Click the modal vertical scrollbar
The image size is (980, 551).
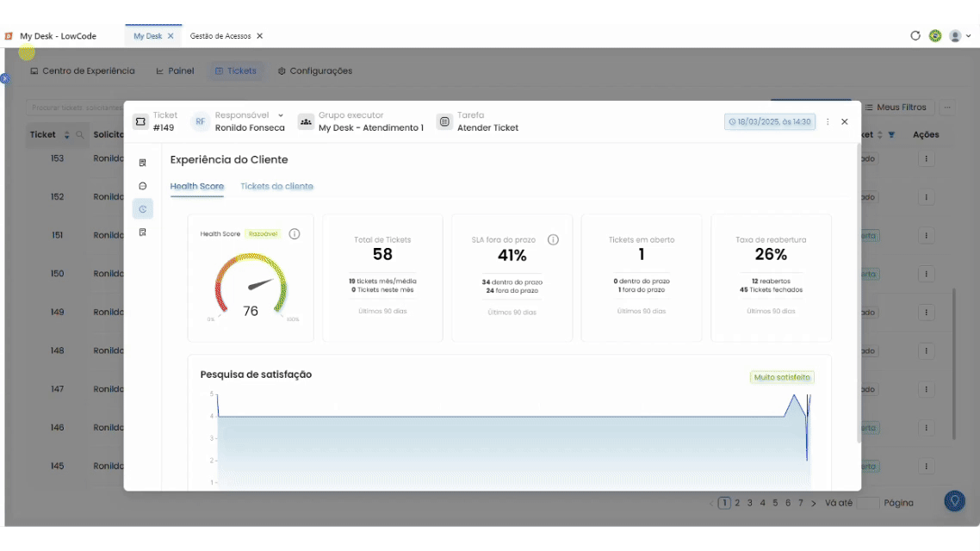[859, 294]
